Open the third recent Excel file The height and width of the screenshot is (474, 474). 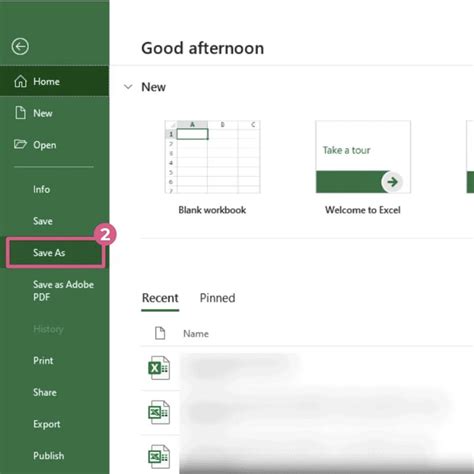coord(159,457)
